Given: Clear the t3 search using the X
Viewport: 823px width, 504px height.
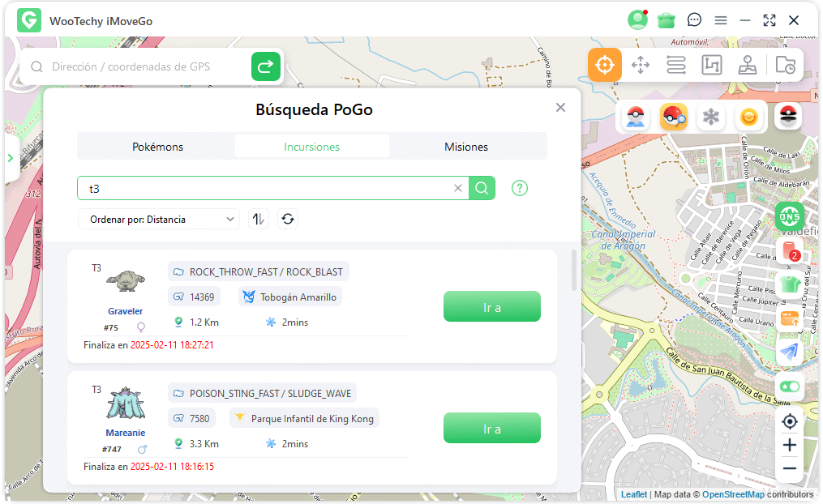Looking at the screenshot, I should 458,187.
